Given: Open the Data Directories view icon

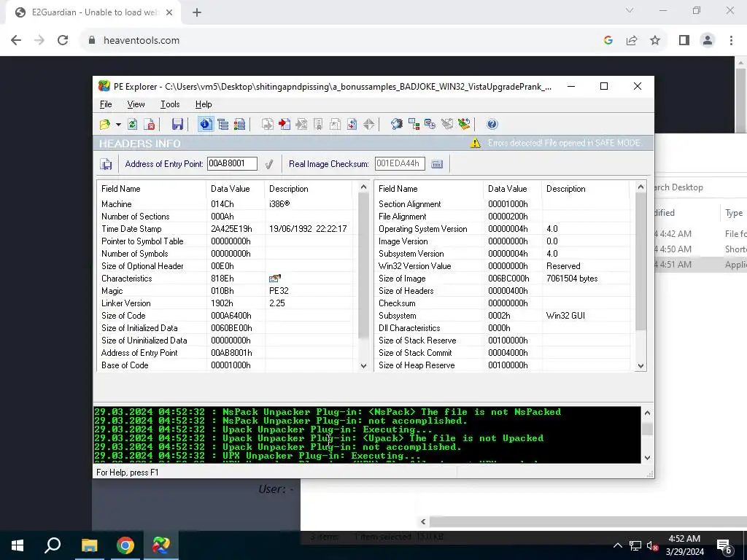Looking at the screenshot, I should pos(223,124).
